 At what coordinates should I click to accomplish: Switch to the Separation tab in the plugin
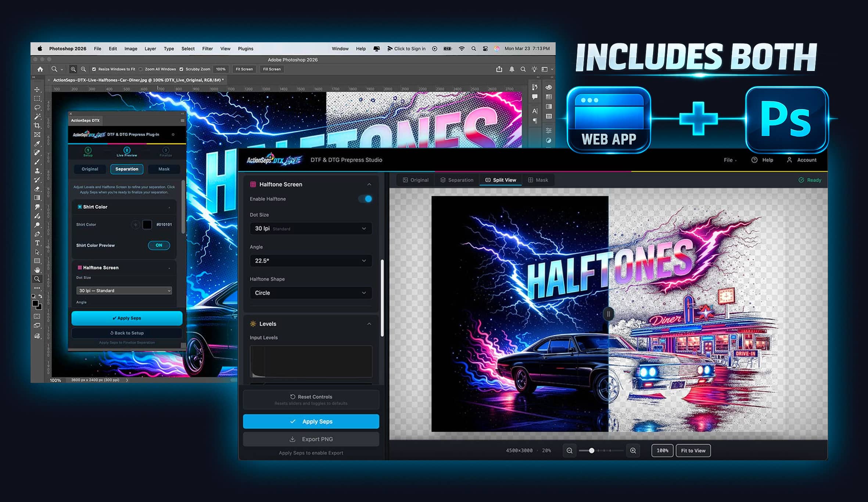[126, 169]
